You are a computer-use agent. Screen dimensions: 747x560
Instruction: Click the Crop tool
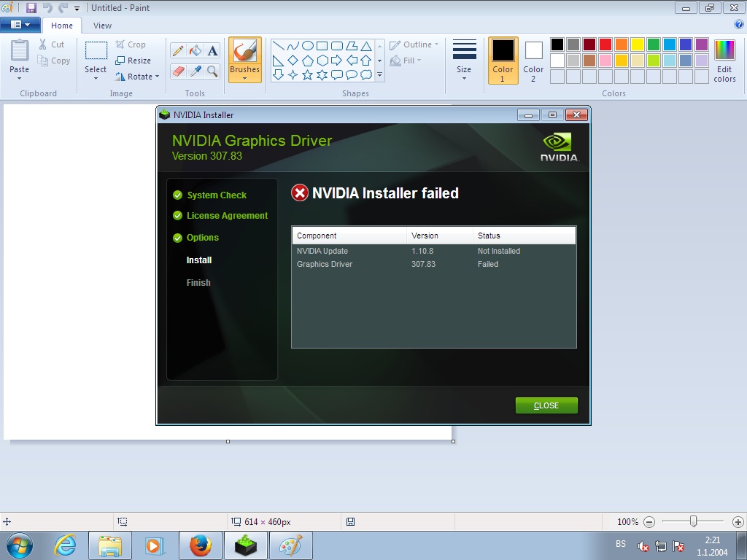coord(131,44)
